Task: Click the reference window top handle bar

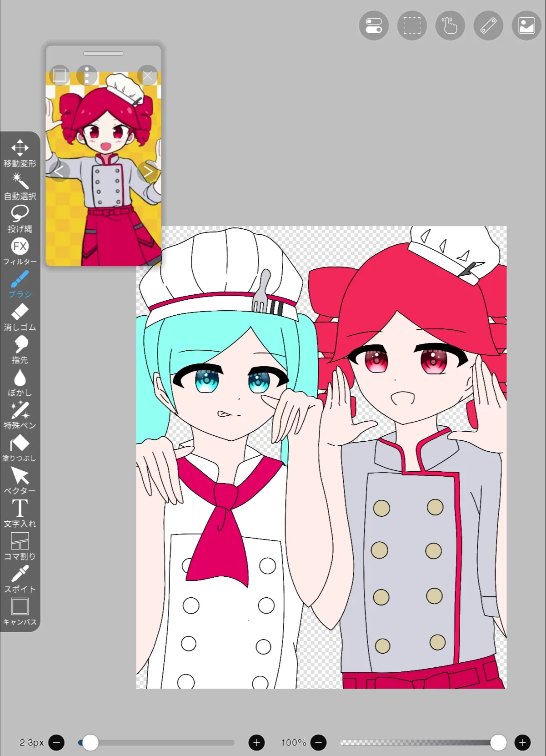Action: click(103, 54)
